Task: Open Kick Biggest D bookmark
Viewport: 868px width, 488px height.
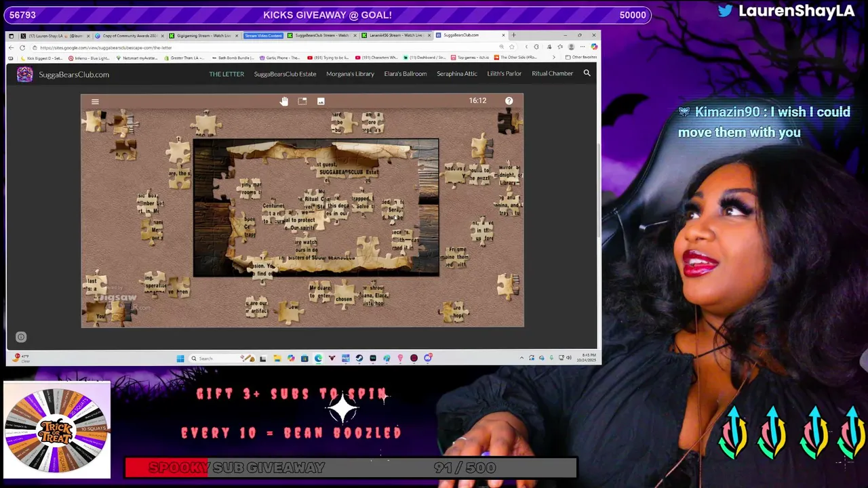Action: click(41, 58)
